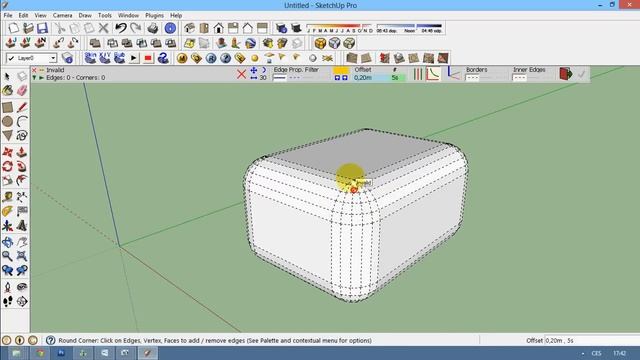Toggle the axes corner mode icon

click(453, 73)
